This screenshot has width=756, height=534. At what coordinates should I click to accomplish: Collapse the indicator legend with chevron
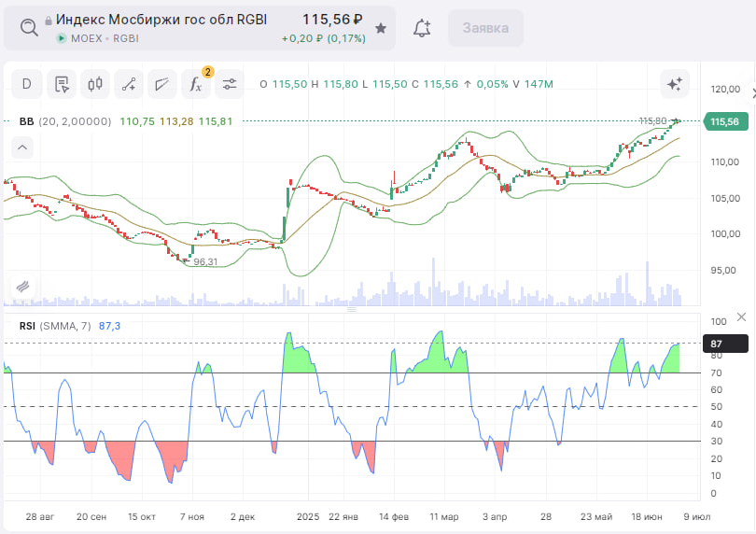tap(22, 148)
